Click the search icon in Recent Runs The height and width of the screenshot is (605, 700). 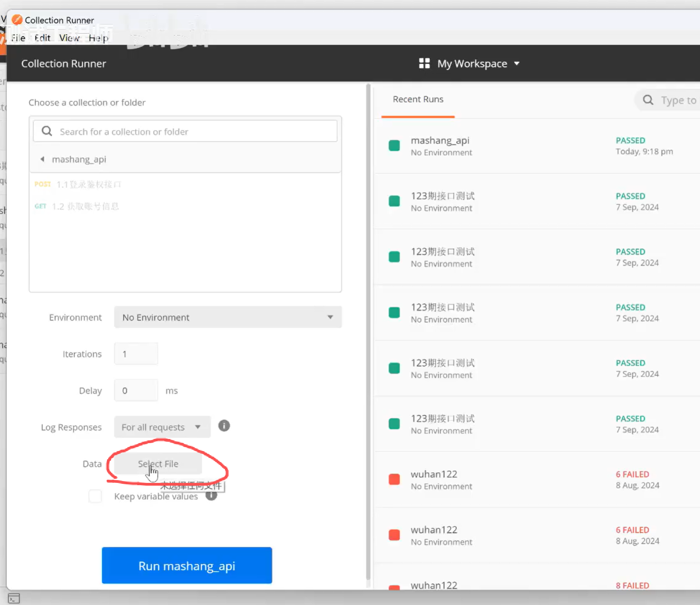648,100
